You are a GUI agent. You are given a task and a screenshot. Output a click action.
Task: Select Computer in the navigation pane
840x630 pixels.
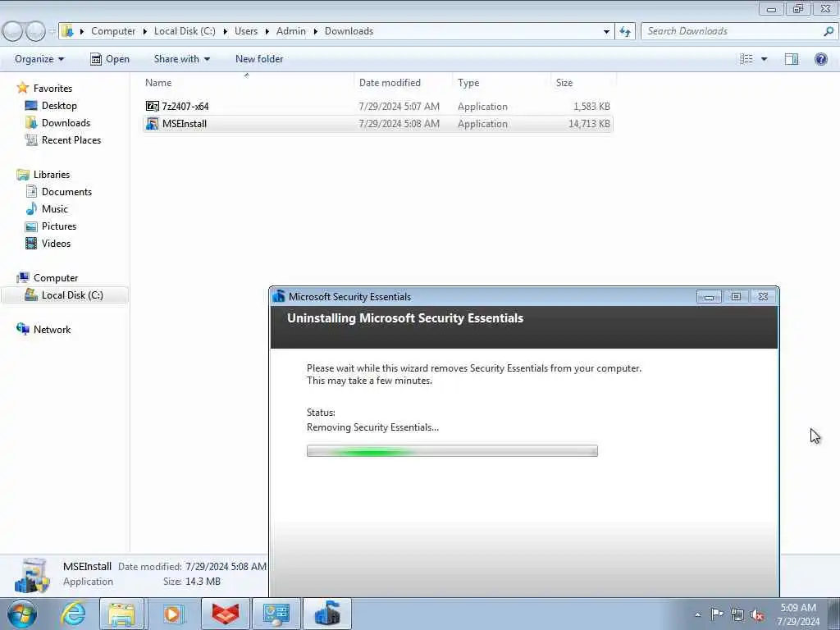tap(56, 278)
